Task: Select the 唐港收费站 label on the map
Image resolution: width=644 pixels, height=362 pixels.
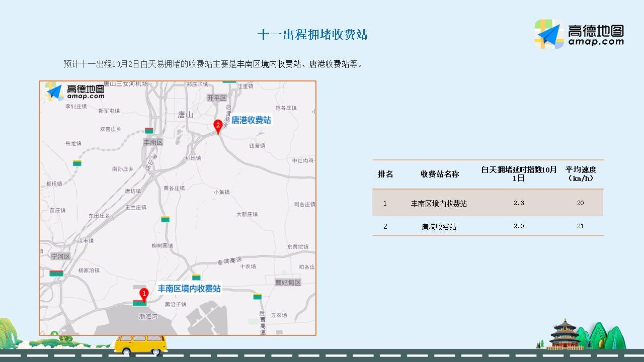Action: 251,120
